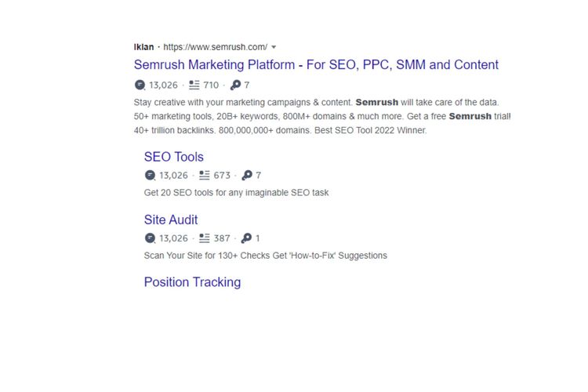Click the https://www.semrush.com/ URL text
This screenshot has height=392, width=588.
(x=215, y=47)
